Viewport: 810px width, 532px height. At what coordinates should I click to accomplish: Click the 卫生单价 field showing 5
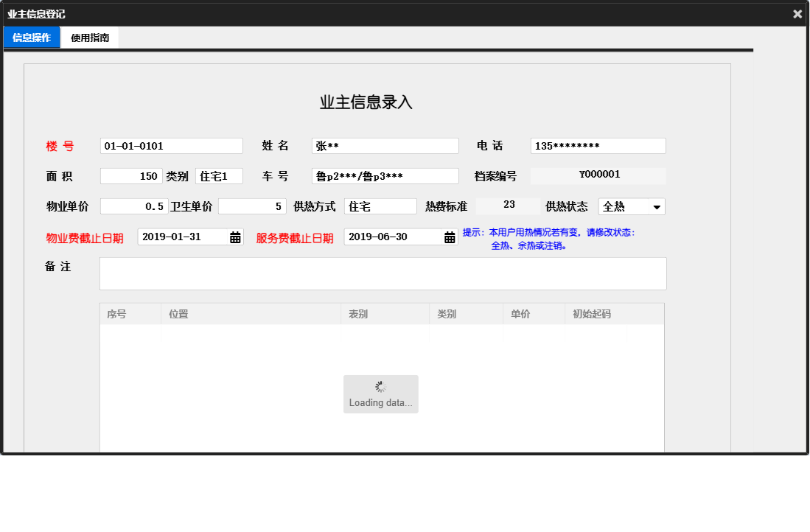[x=252, y=206]
